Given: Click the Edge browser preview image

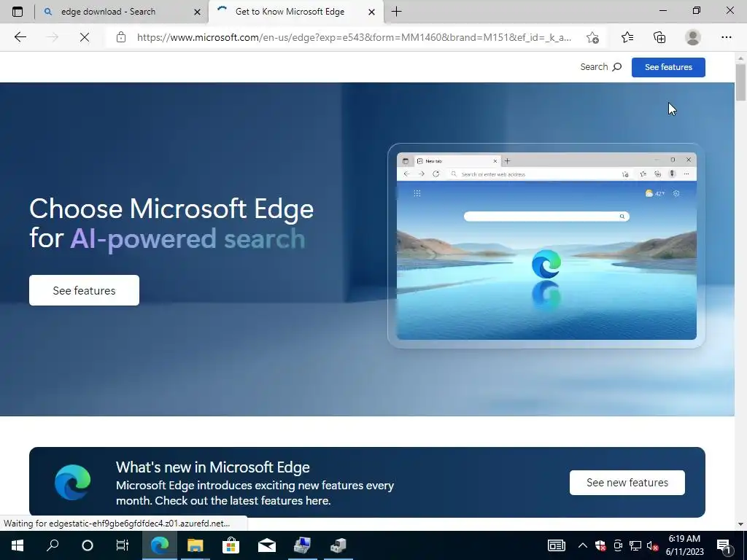Looking at the screenshot, I should tap(546, 246).
